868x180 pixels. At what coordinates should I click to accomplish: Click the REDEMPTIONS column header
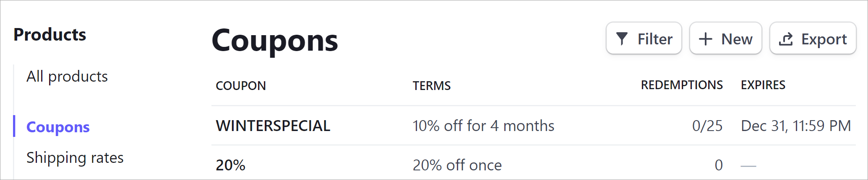pos(682,85)
